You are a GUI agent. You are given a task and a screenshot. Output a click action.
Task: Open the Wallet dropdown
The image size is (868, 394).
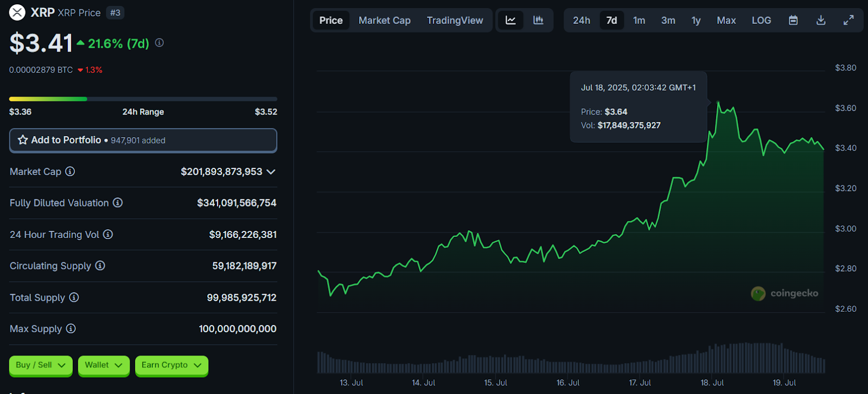(103, 365)
